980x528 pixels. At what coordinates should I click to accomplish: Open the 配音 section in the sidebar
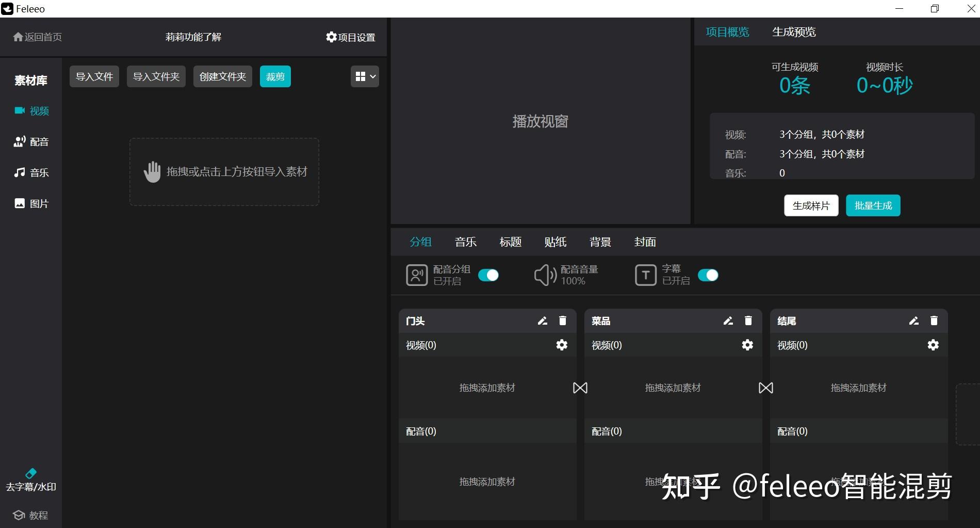tap(31, 141)
